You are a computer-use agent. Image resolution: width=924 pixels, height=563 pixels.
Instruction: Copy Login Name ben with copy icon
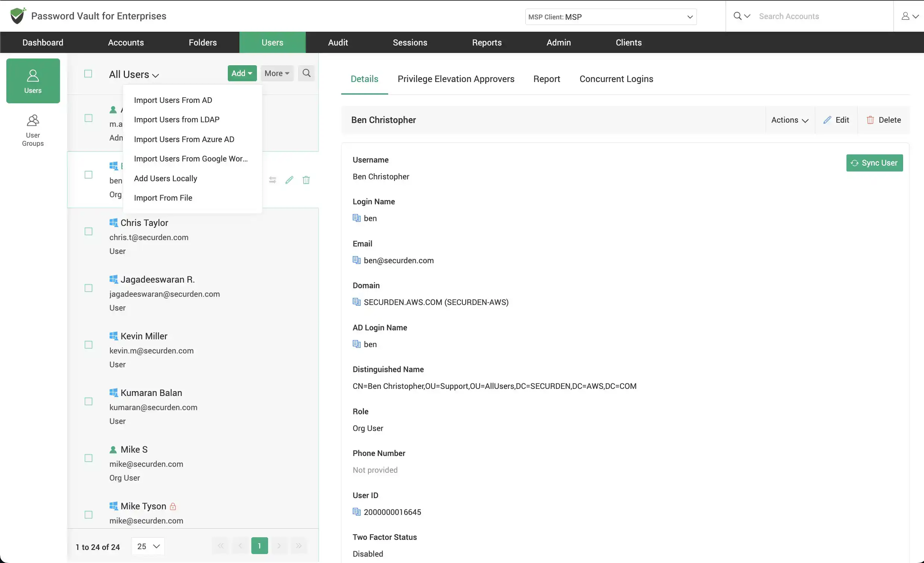[356, 218]
